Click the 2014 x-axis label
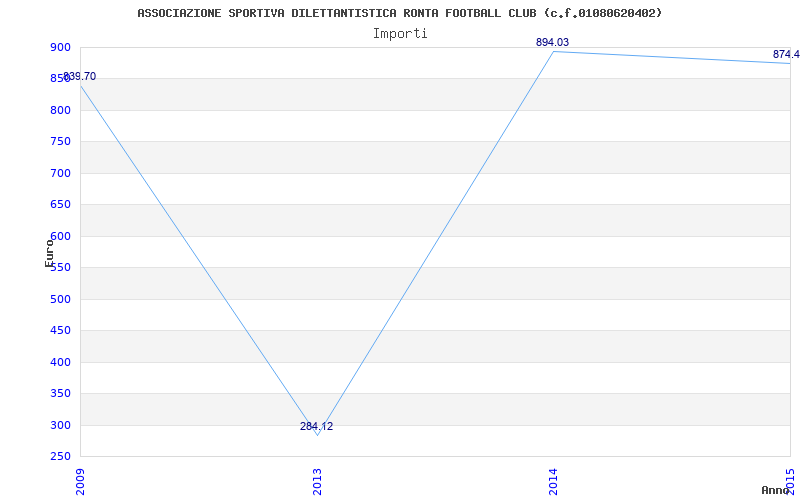This screenshot has height=500, width=800. point(554,481)
